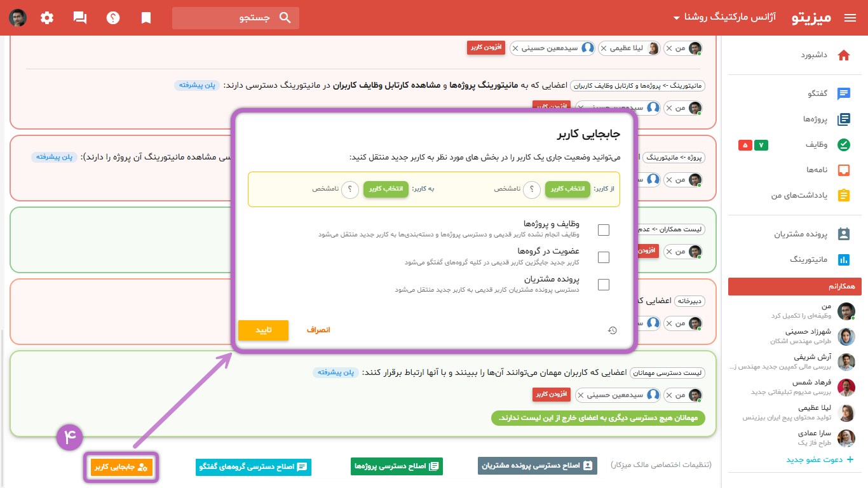Open the help question-mark icon in top bar
The height and width of the screenshot is (488, 868).
pyautogui.click(x=113, y=18)
